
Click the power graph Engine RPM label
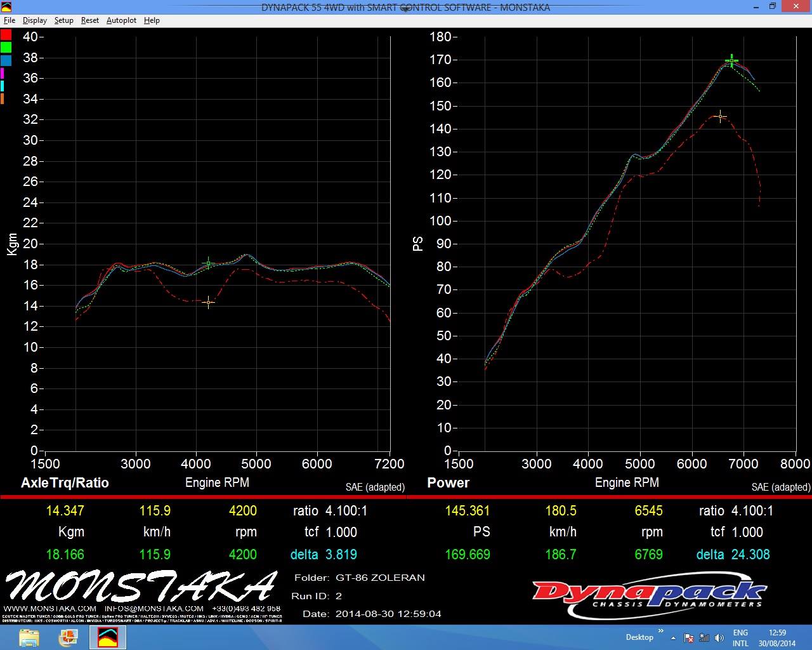tap(627, 482)
